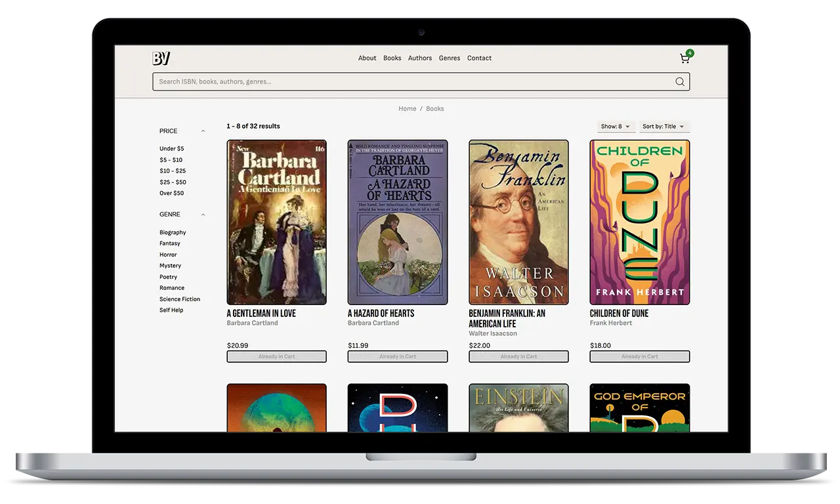Click Already in Cart under $18.00
Image resolution: width=840 pixels, height=504 pixels.
point(640,357)
